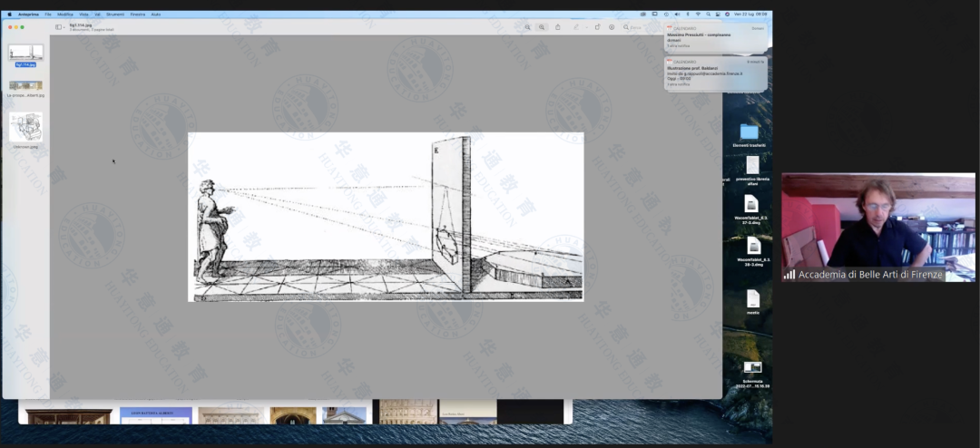Image resolution: width=980 pixels, height=448 pixels.
Task: Toggle the sidebar view button in Preview
Action: coord(58,27)
